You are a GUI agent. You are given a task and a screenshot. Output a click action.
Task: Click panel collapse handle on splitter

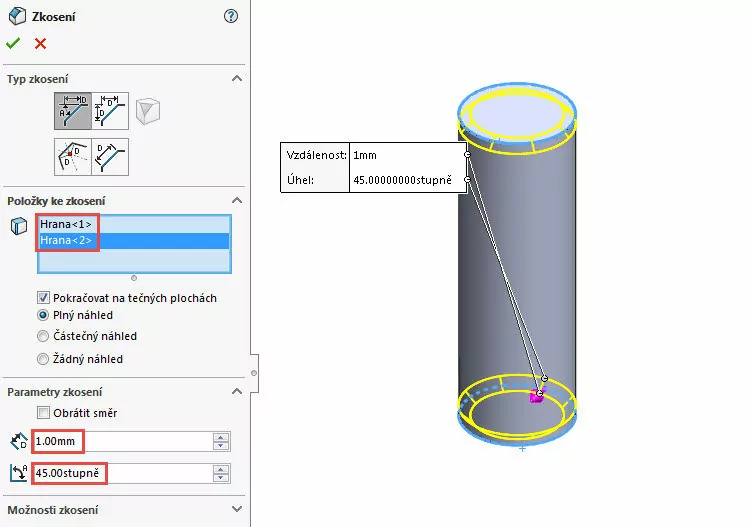pyautogui.click(x=254, y=373)
